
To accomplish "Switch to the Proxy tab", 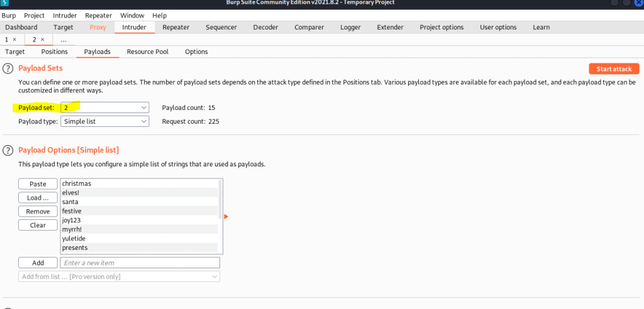I will coord(97,28).
